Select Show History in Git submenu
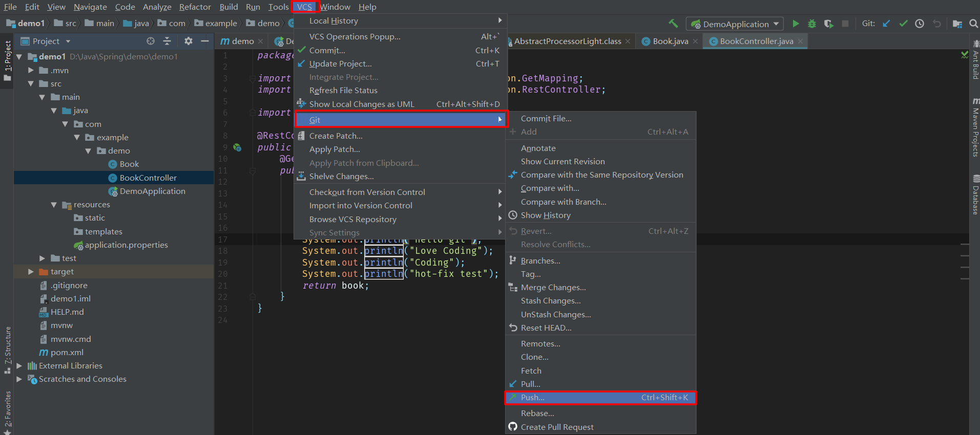The height and width of the screenshot is (435, 980). tap(600, 215)
